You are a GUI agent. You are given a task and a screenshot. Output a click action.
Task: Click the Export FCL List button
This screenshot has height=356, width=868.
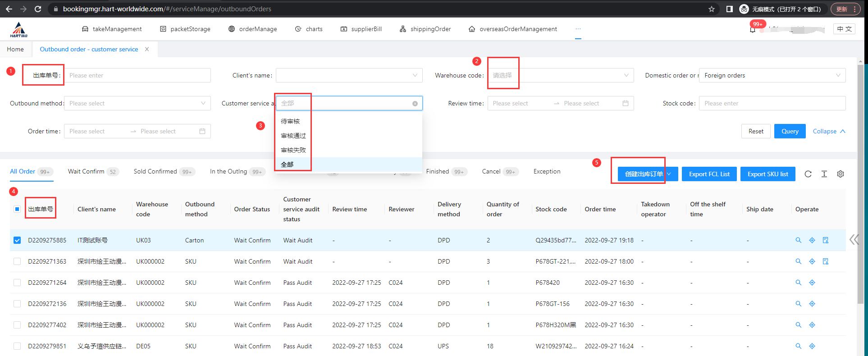click(x=709, y=174)
